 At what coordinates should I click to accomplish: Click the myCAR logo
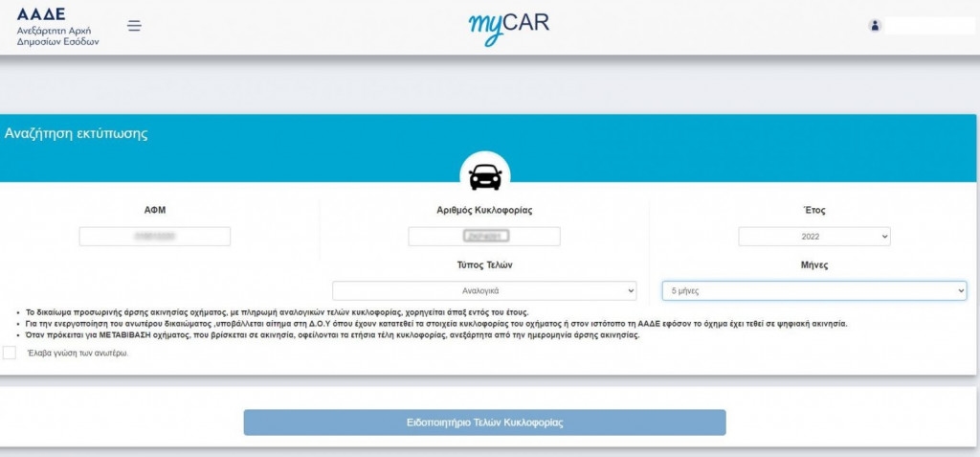point(508,26)
